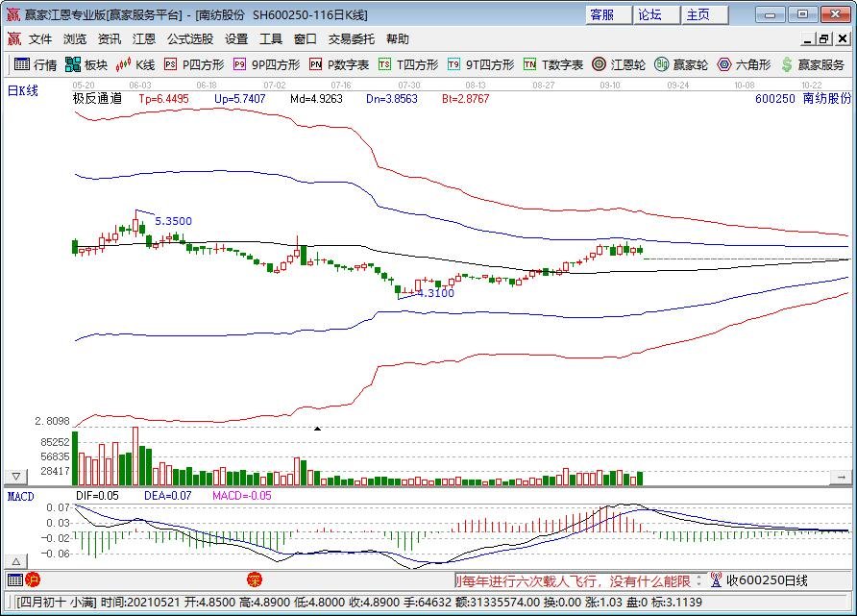
Task: Click the Dn=3.8563 indicator value
Action: point(391,99)
